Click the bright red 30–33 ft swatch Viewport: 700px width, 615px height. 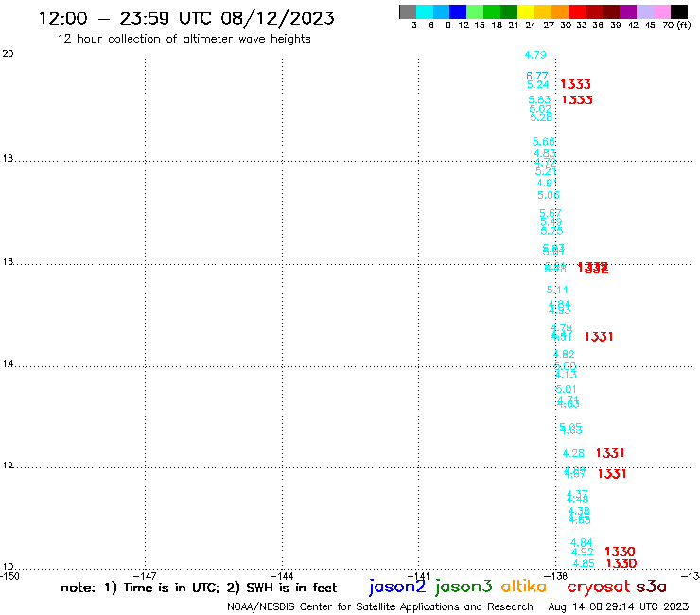click(577, 11)
